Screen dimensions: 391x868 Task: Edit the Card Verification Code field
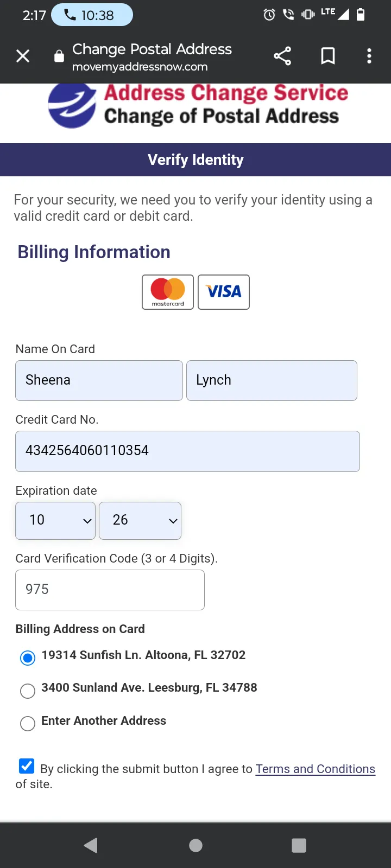click(x=110, y=590)
